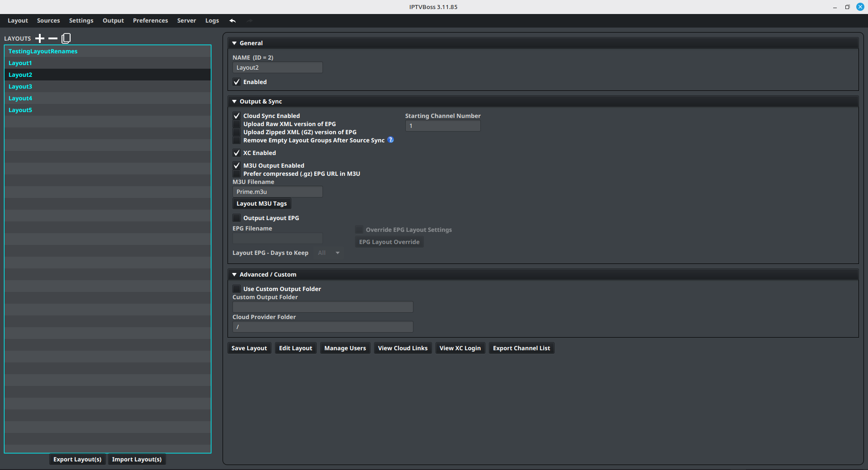
Task: Click the layout Name input field
Action: coord(277,67)
